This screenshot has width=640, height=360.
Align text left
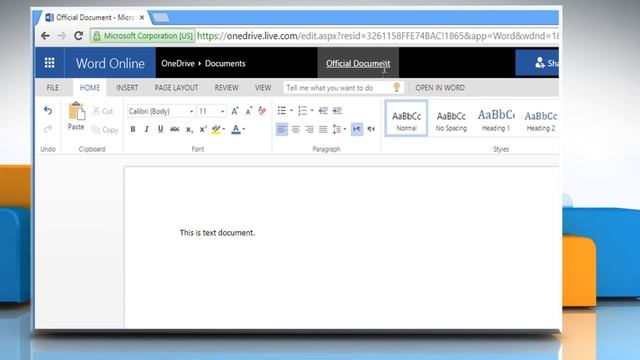point(282,129)
